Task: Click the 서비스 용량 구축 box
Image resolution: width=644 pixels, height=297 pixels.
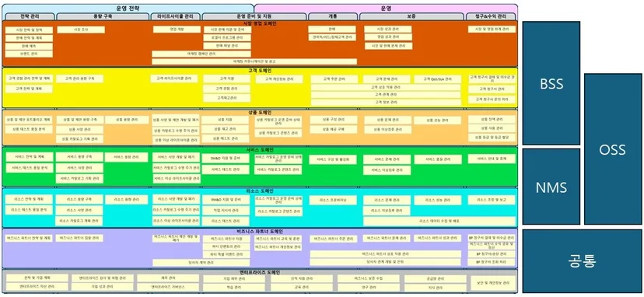Action: point(79,157)
